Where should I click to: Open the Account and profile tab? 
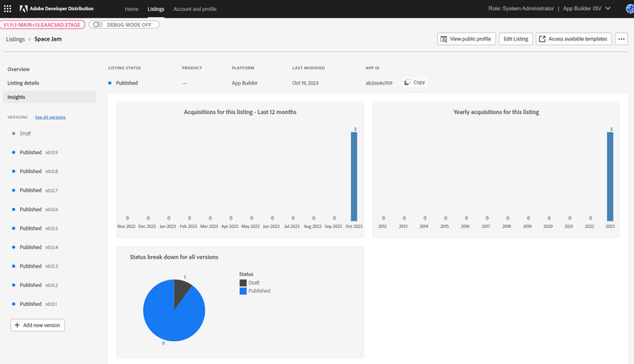pos(194,8)
